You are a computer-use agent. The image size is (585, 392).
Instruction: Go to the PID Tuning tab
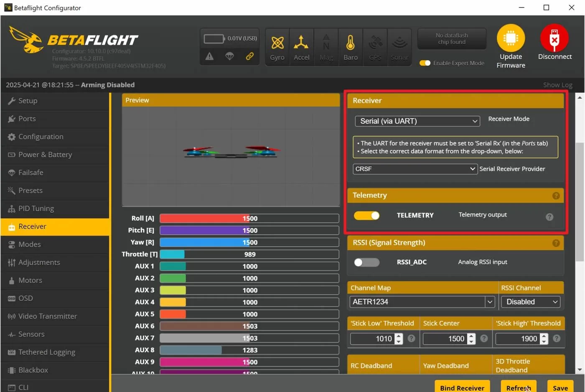pos(55,209)
